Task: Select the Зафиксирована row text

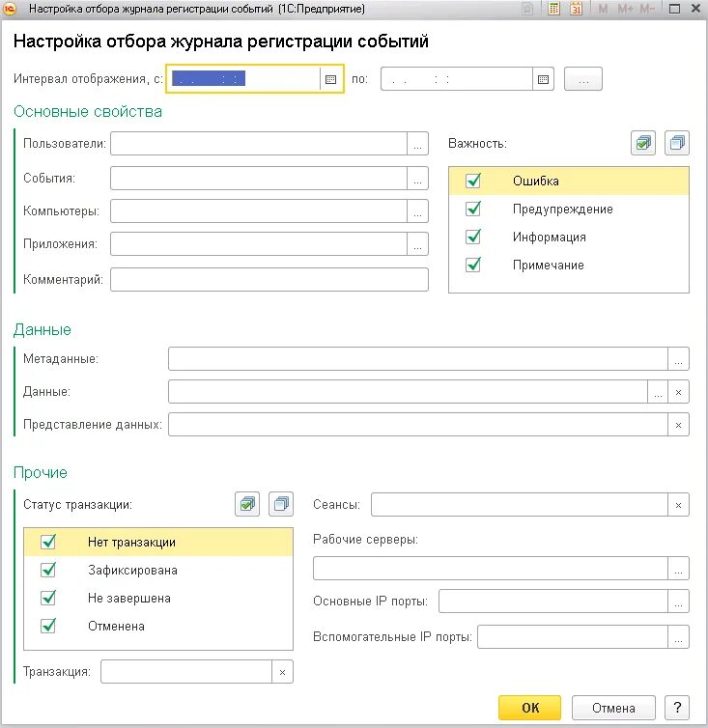Action: (133, 571)
